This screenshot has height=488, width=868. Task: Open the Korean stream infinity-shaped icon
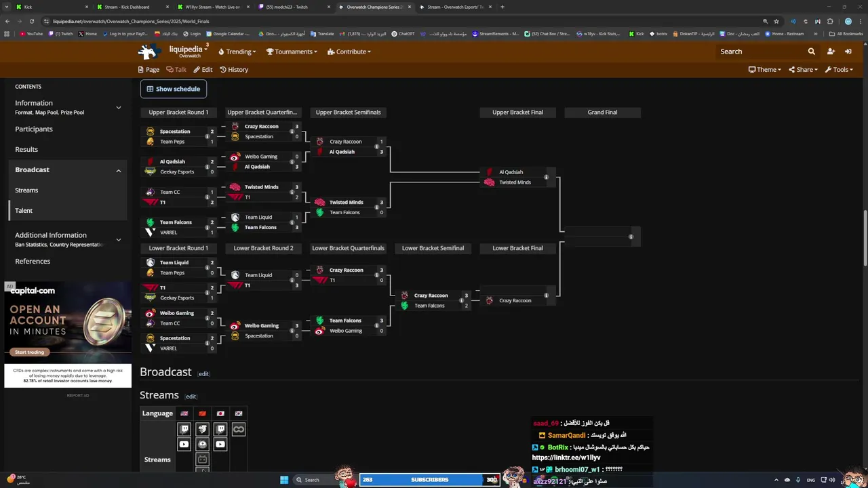coord(239,429)
